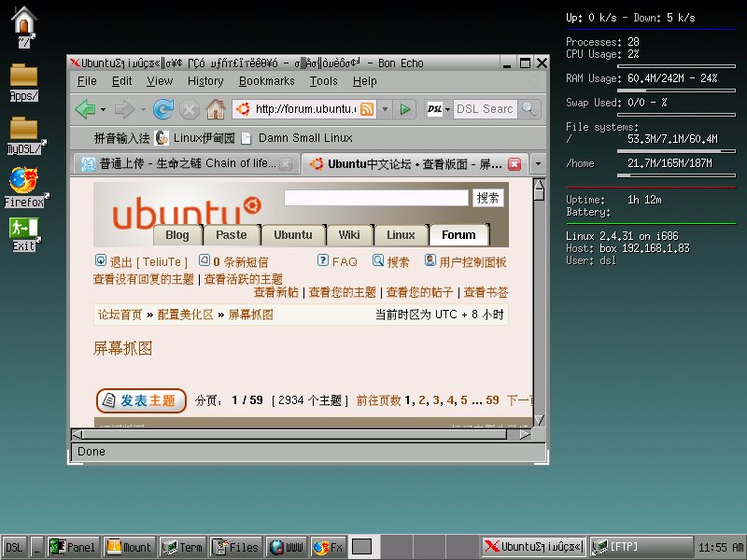Open the Back history dropdown arrow
747x560 pixels.
coord(103,109)
